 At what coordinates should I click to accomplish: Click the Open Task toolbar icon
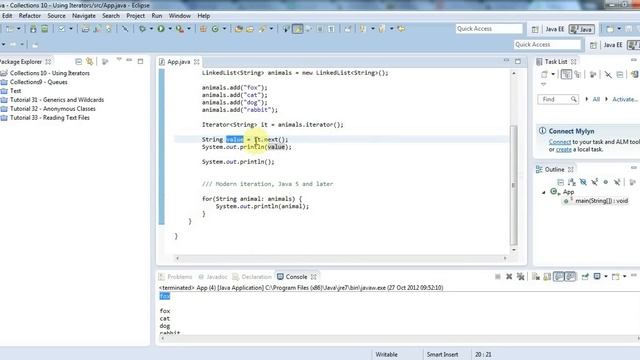(x=250, y=29)
